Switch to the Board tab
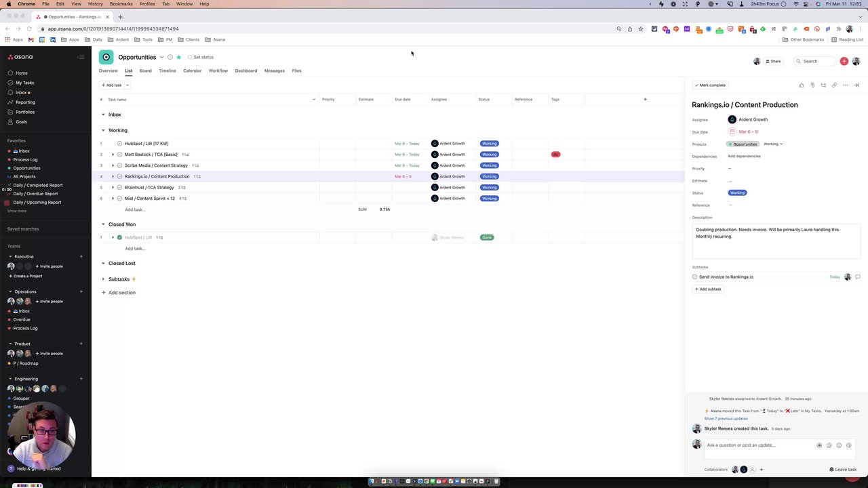 click(x=145, y=70)
